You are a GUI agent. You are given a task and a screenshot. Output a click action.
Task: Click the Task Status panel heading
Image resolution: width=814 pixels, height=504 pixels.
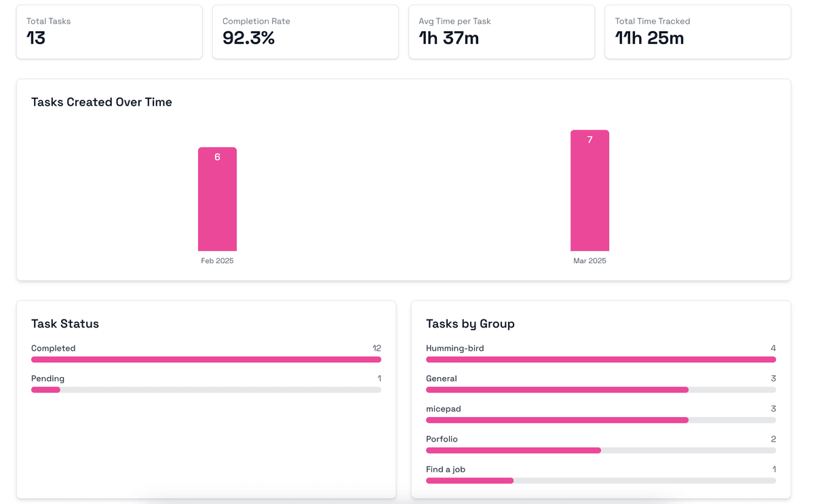point(65,324)
